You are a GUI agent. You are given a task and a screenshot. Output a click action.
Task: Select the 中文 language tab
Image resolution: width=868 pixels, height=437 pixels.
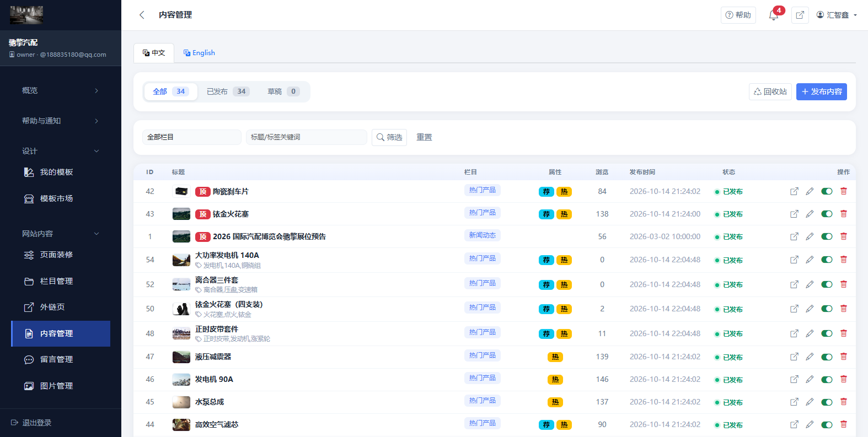click(154, 53)
